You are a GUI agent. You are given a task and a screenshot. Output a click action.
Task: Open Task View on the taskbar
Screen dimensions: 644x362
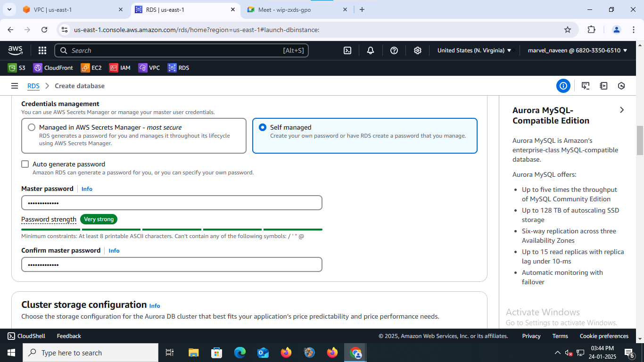[170, 353]
